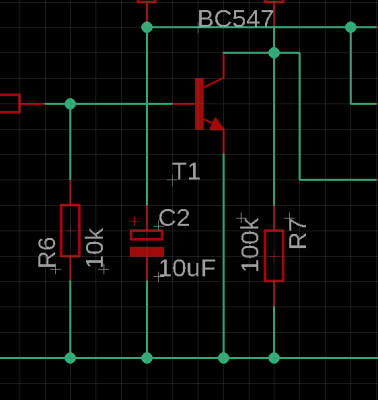Image resolution: width=378 pixels, height=400 pixels.
Task: Click the bottom ground rail junction under emitter
Action: [x=224, y=358]
